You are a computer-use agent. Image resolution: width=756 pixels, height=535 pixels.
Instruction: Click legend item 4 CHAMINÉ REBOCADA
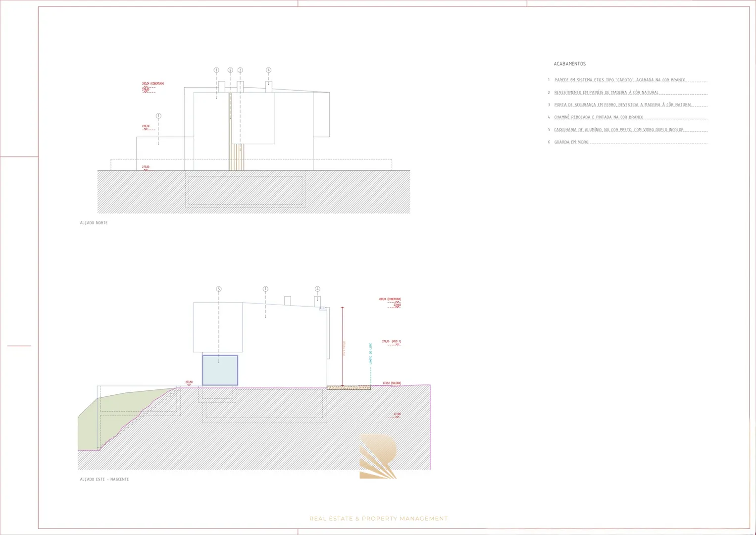(x=599, y=117)
